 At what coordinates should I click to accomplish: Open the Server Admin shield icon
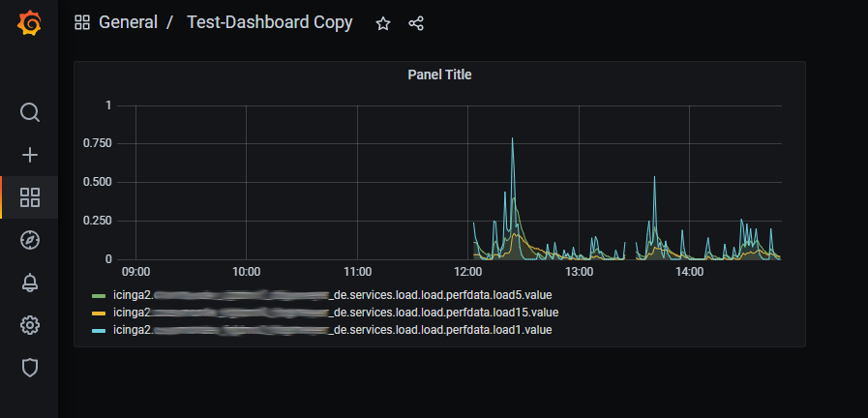pos(30,368)
